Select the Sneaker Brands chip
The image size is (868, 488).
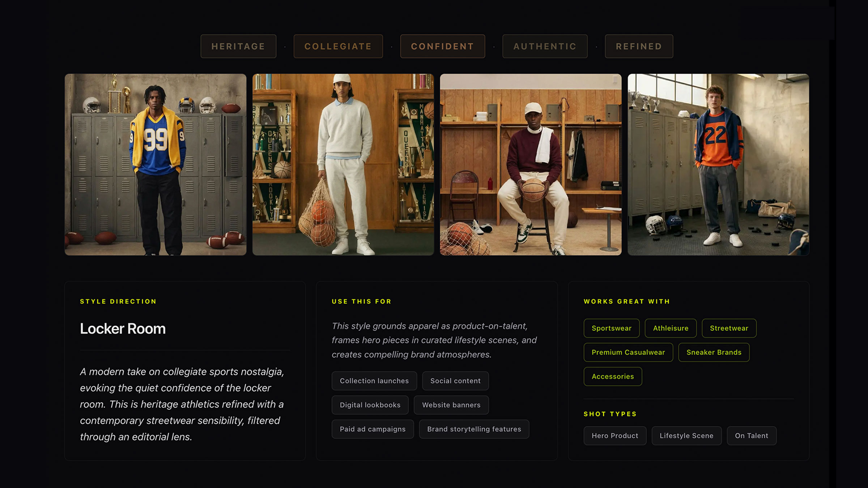(714, 352)
